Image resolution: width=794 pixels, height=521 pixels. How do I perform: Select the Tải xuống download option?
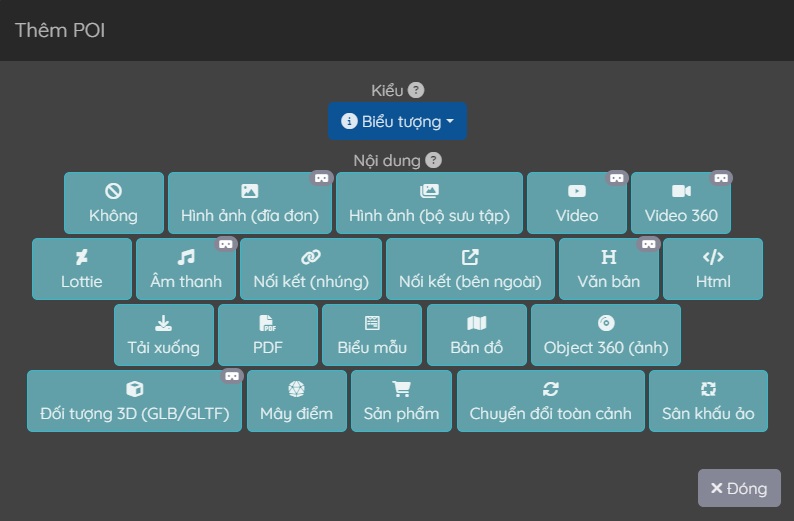point(164,335)
